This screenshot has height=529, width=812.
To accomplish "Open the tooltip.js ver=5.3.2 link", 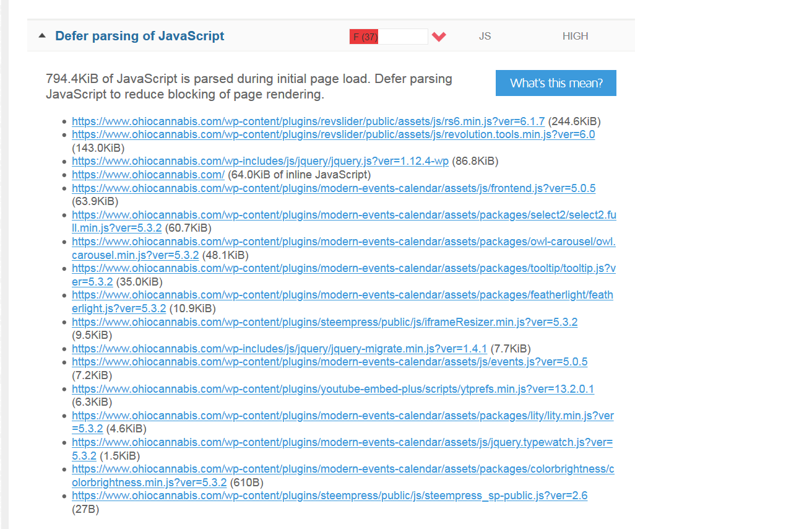I will [x=343, y=274].
